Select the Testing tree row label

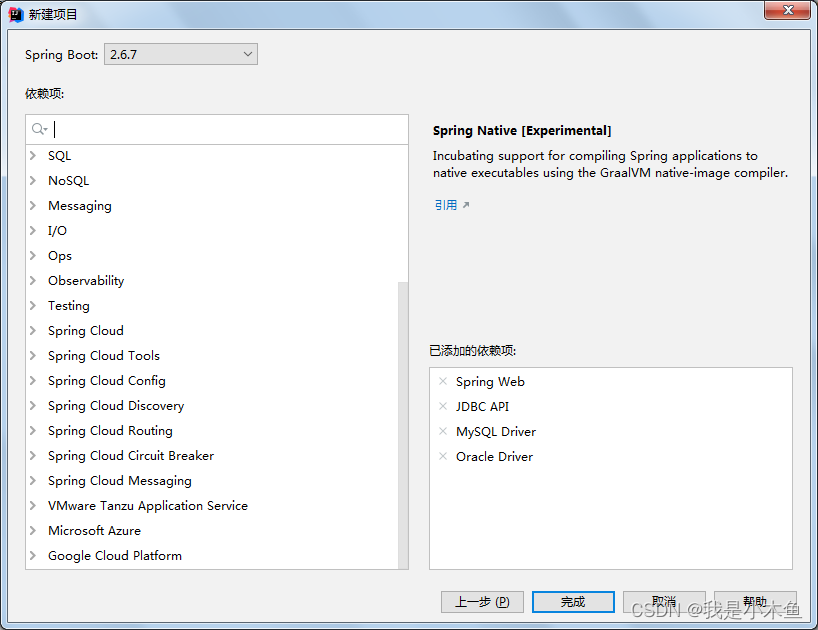click(x=69, y=306)
